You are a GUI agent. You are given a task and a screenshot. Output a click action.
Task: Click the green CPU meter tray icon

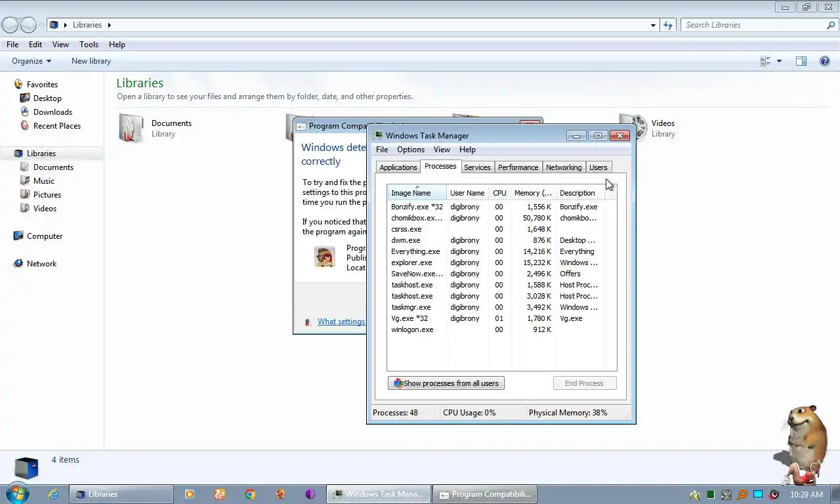pos(711,495)
